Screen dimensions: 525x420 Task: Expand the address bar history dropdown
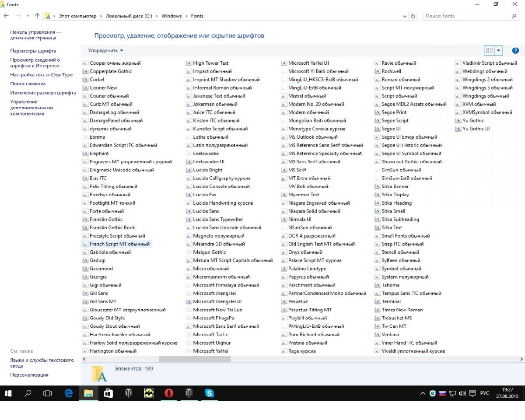(405, 16)
